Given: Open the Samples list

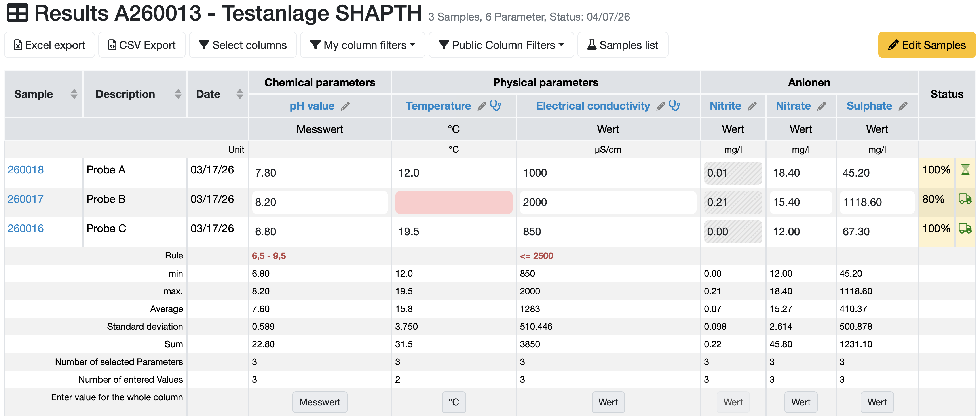Looking at the screenshot, I should tap(622, 45).
